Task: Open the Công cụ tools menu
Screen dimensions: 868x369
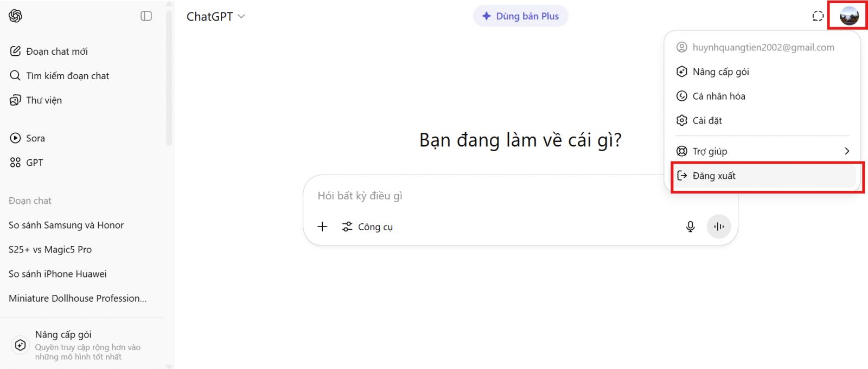Action: tap(367, 226)
